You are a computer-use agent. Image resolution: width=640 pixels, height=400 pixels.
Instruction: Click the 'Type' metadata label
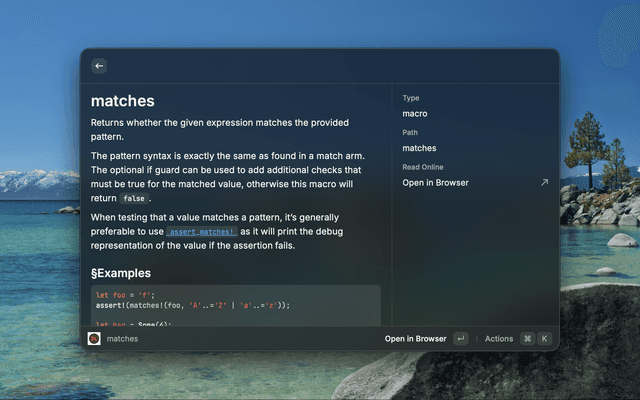[x=411, y=98]
